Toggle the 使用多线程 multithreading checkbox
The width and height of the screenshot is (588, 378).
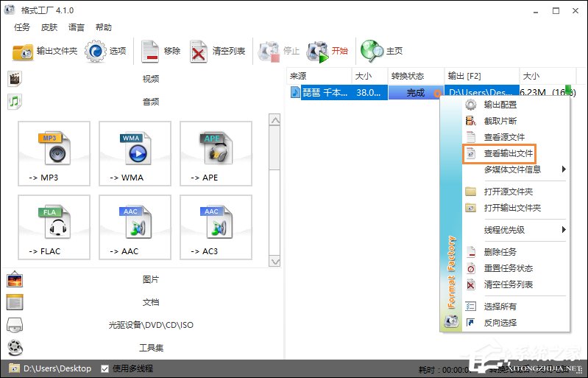pos(105,368)
